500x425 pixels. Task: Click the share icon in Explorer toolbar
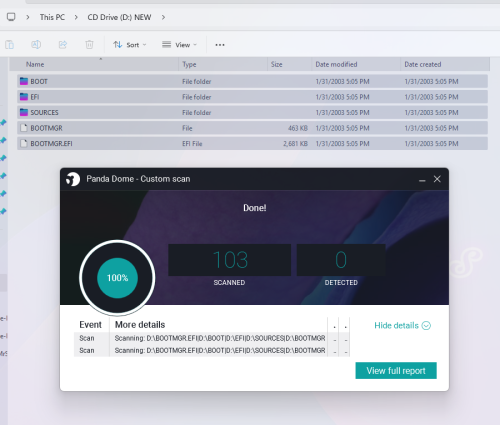pos(63,44)
